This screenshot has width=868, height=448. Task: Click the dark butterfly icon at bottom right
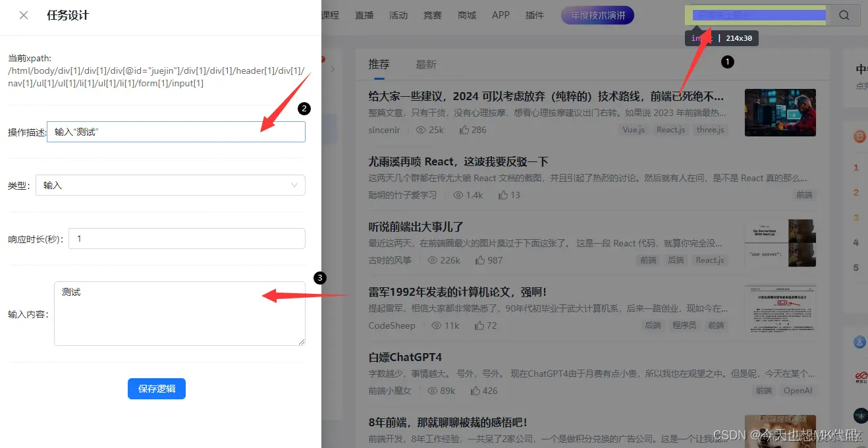coord(860,416)
